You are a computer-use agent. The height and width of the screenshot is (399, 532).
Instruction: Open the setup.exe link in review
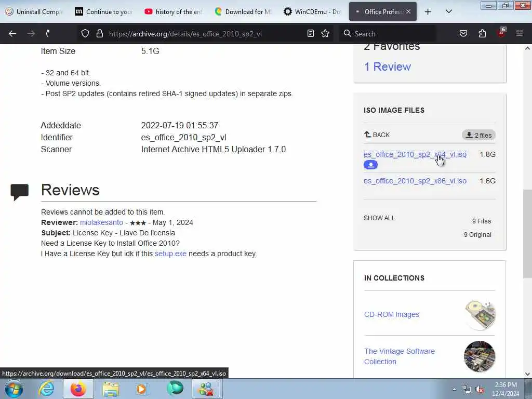(x=170, y=254)
